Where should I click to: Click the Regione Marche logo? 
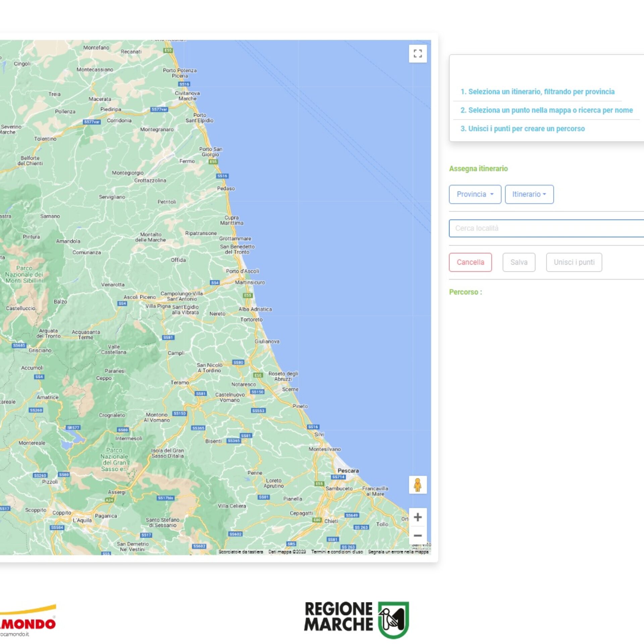tap(357, 620)
